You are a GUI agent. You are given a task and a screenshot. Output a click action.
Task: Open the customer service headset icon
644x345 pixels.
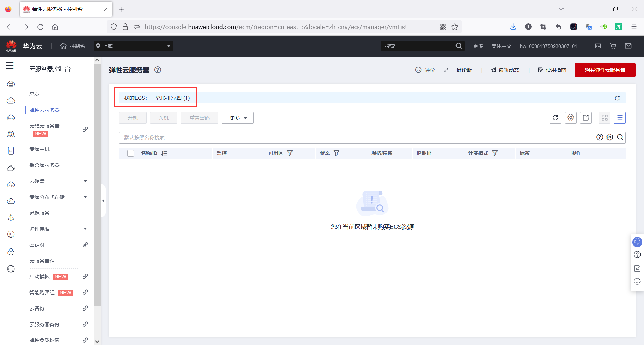pos(637,241)
